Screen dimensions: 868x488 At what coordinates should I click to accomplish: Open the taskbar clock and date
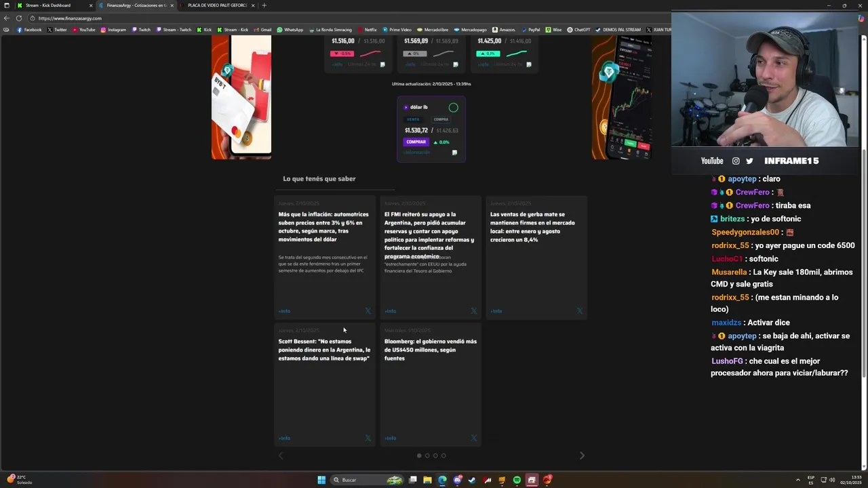point(850,480)
